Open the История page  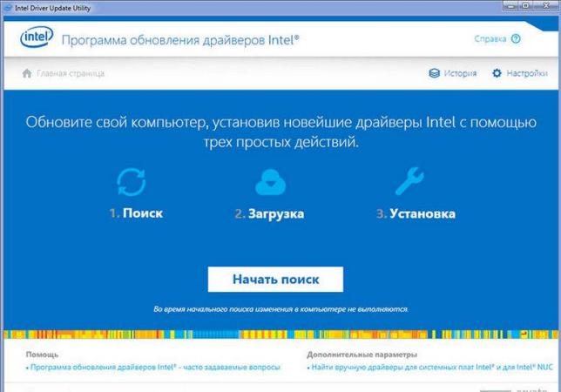(460, 73)
